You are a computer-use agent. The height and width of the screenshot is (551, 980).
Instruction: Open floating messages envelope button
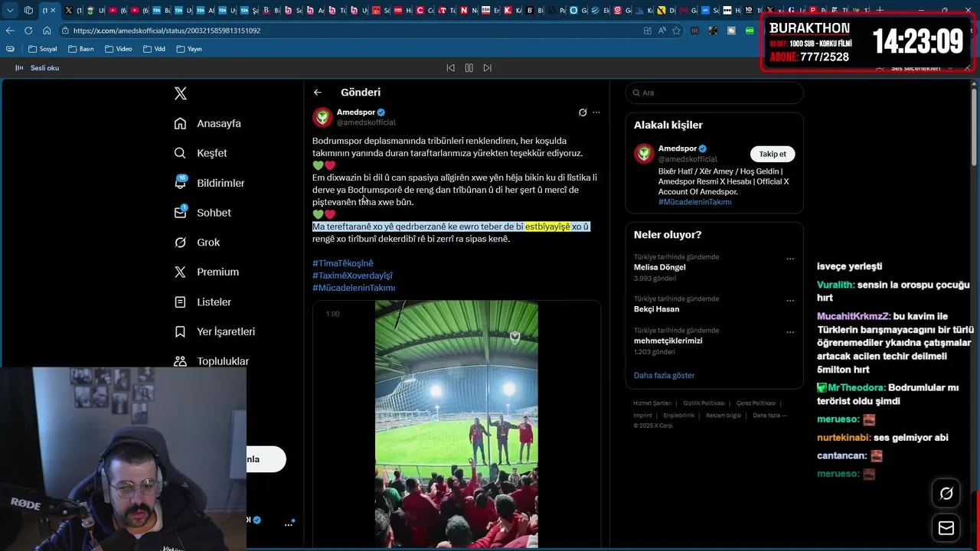pos(946,528)
